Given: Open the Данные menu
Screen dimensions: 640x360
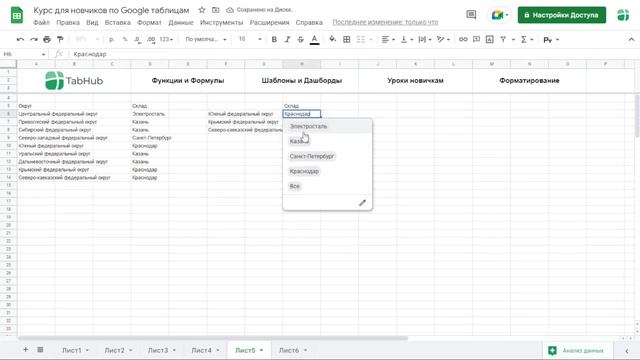Looking at the screenshot, I should tap(181, 22).
